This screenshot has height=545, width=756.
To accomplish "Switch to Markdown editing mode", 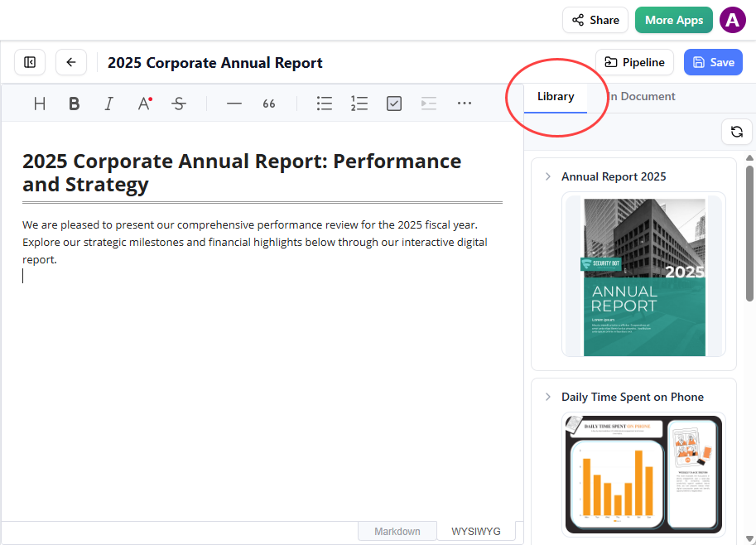I will pos(397,531).
